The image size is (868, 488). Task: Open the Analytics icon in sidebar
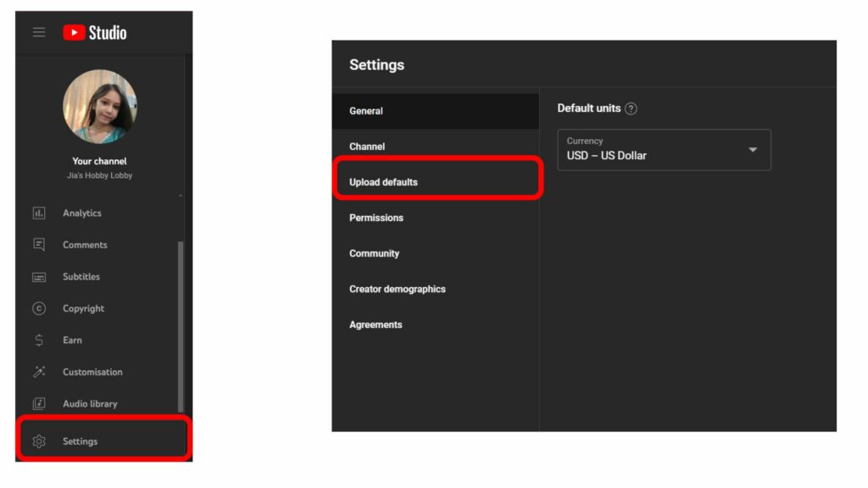(39, 213)
